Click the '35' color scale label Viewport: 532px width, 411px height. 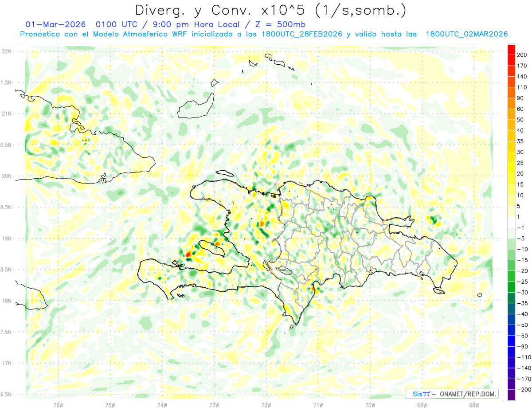[521, 141]
